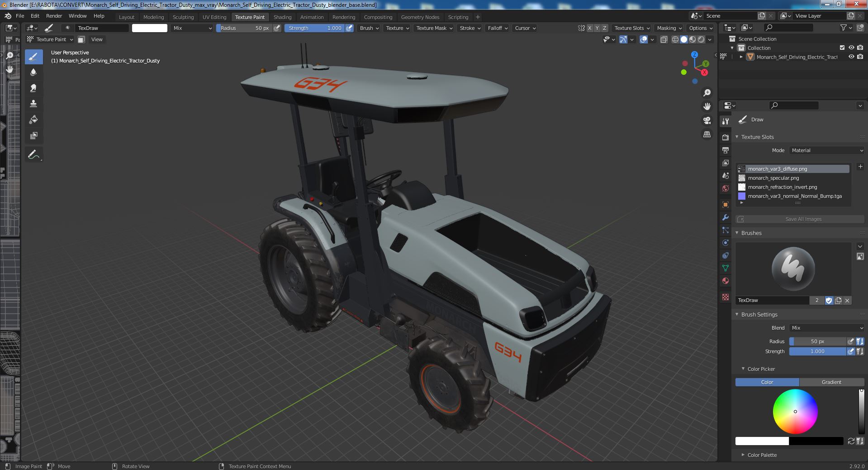Select the Mask tool
Screen dimensions: 868x470
[x=33, y=136]
